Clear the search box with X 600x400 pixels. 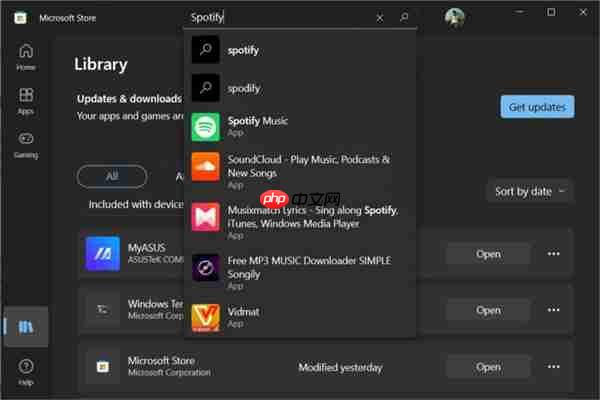[x=380, y=18]
